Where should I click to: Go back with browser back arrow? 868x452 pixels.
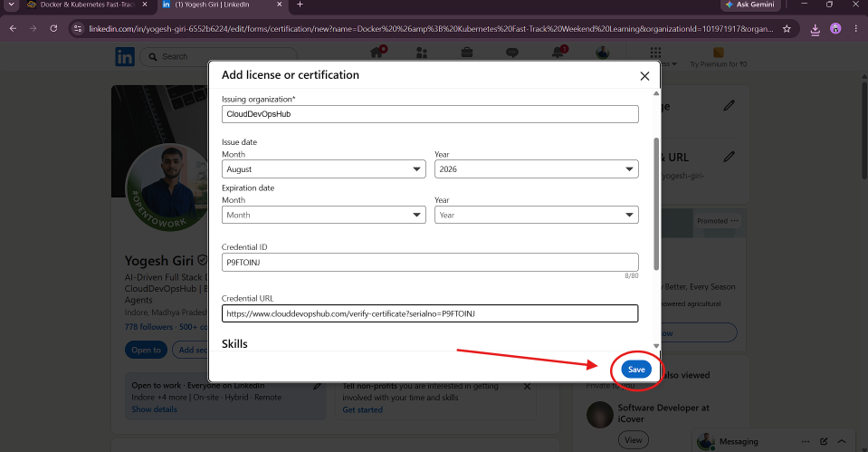[x=14, y=28]
